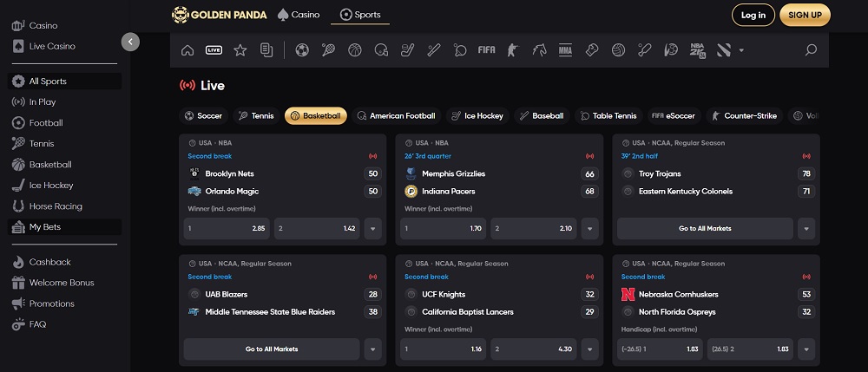Select the MMA toolbar icon
868x372 pixels.
(565, 50)
